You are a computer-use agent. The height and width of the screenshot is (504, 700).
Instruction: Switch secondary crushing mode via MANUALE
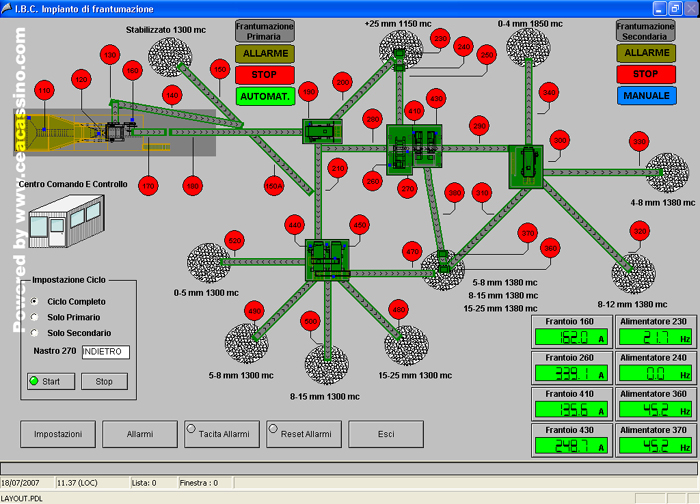pyautogui.click(x=646, y=96)
